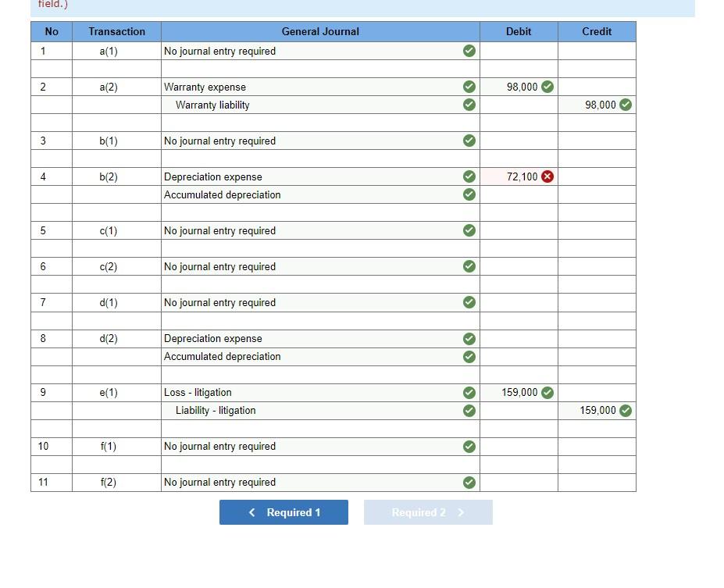This screenshot has height=588, width=724.
Task: Click the check icon in the d(1) row
Action: (469, 302)
